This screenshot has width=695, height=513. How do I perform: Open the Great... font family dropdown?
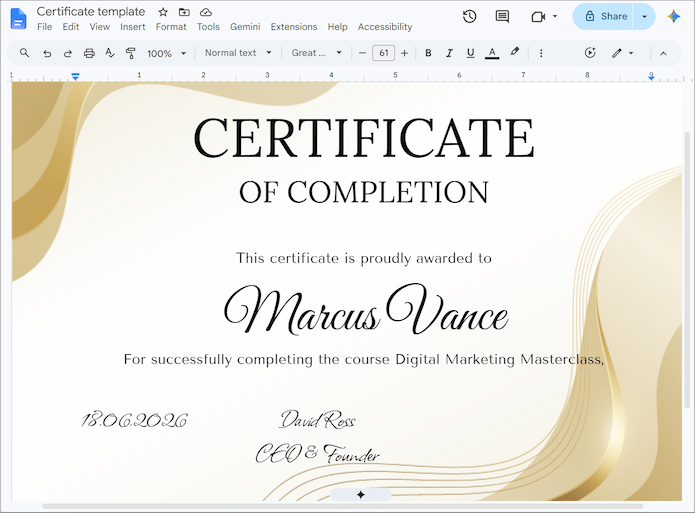[x=316, y=53]
